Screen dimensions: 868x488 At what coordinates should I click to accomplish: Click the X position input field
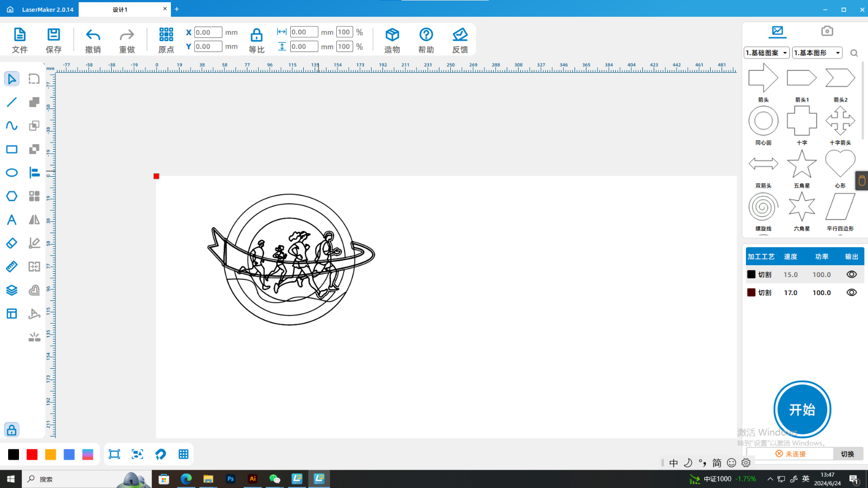pos(208,33)
